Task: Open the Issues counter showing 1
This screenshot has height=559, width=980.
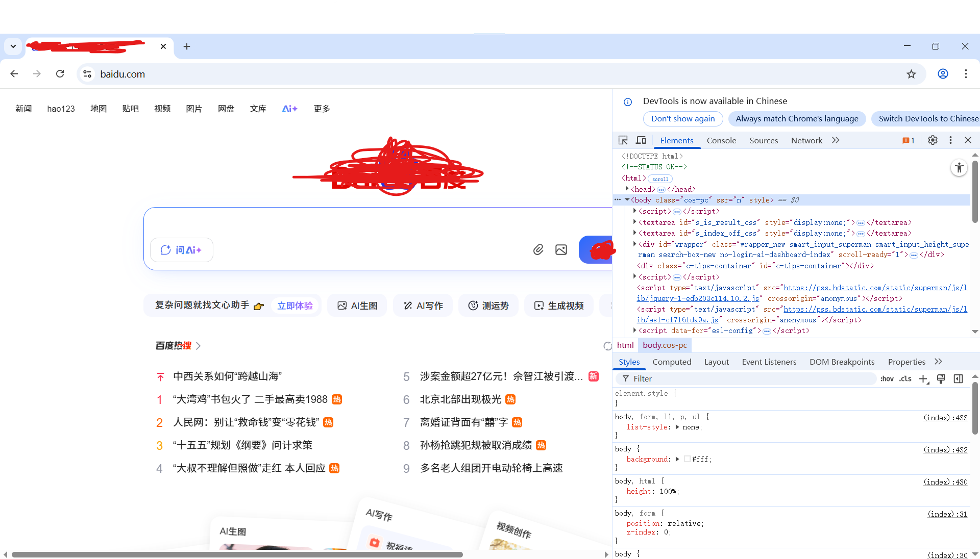Action: click(909, 140)
